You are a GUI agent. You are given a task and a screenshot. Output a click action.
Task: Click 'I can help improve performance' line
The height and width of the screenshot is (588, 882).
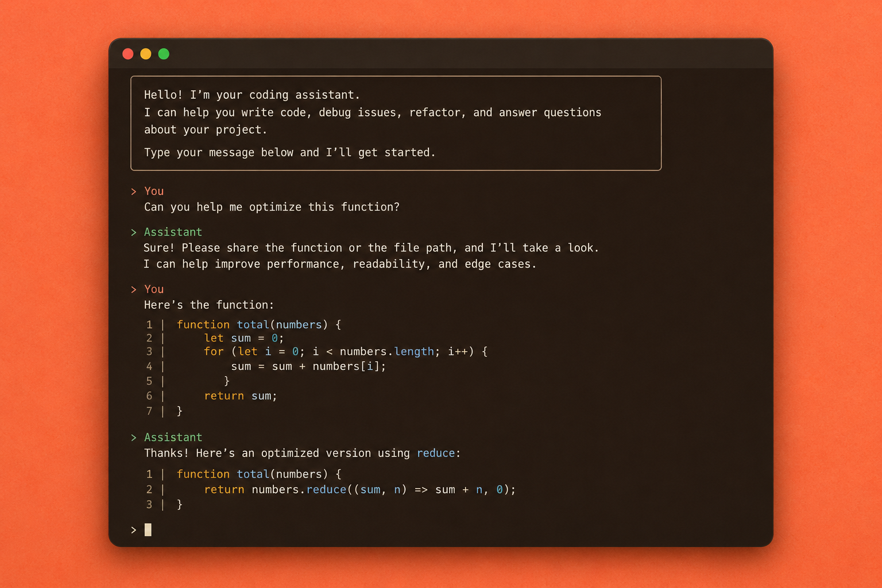click(x=340, y=264)
